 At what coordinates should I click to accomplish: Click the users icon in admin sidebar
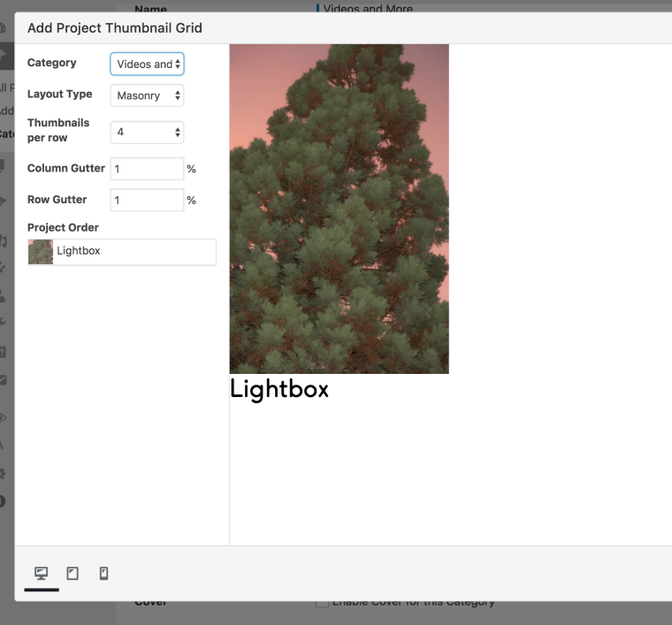click(4, 296)
